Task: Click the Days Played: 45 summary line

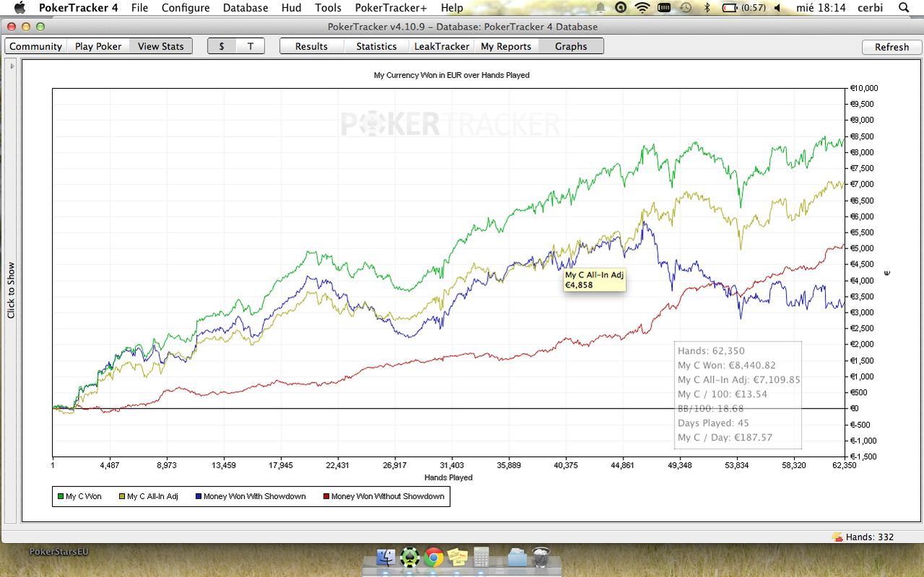Action: tap(713, 423)
